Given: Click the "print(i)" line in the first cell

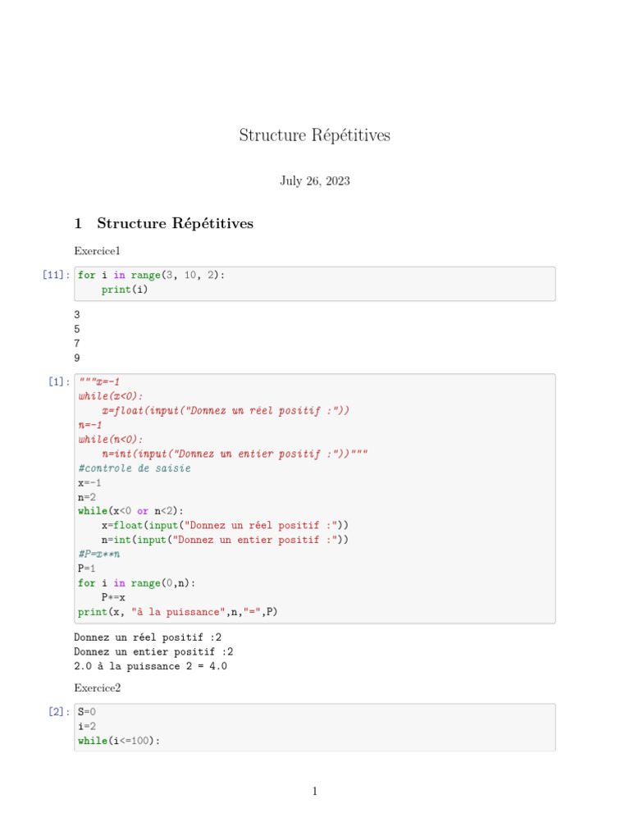Looking at the screenshot, I should coord(125,290).
